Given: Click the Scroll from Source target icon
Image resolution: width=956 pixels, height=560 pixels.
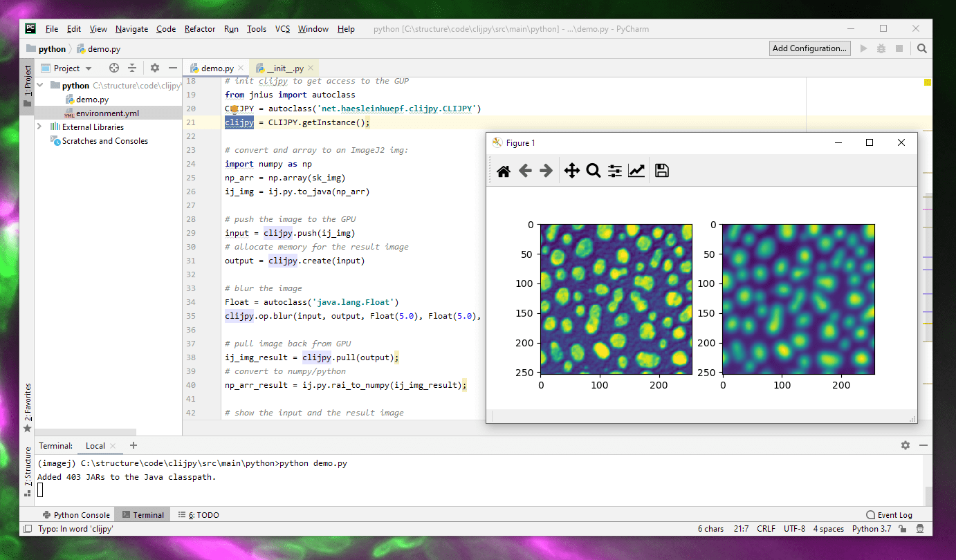Looking at the screenshot, I should [114, 68].
